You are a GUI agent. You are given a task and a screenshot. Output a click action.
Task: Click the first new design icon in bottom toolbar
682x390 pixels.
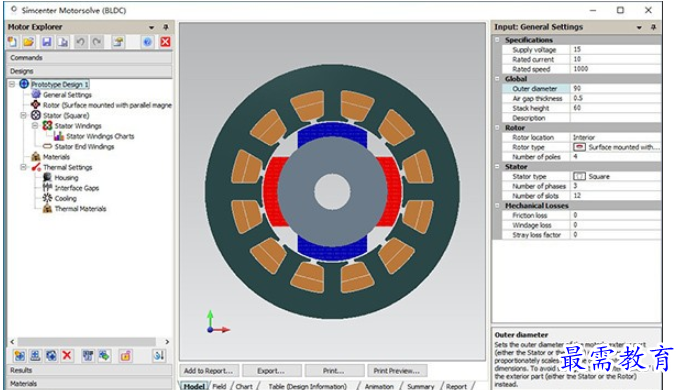point(19,356)
